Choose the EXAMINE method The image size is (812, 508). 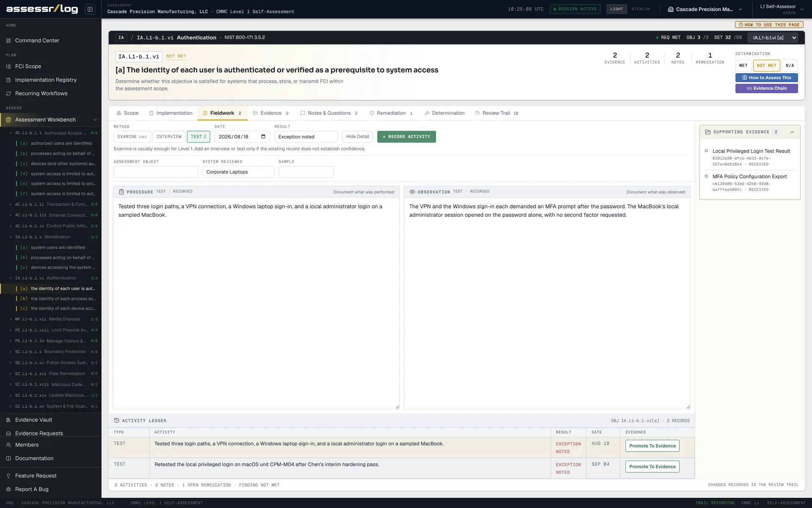click(132, 137)
